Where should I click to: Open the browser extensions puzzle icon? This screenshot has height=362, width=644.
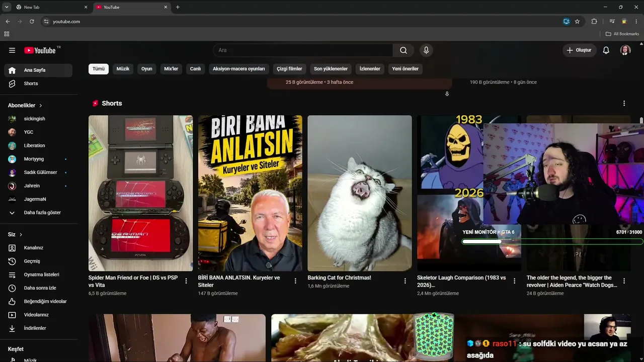[x=594, y=22]
